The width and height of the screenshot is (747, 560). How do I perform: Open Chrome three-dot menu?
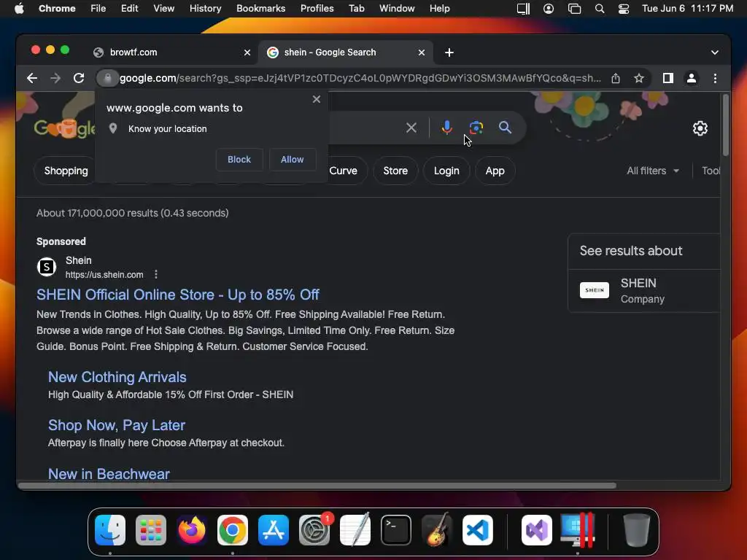click(715, 78)
